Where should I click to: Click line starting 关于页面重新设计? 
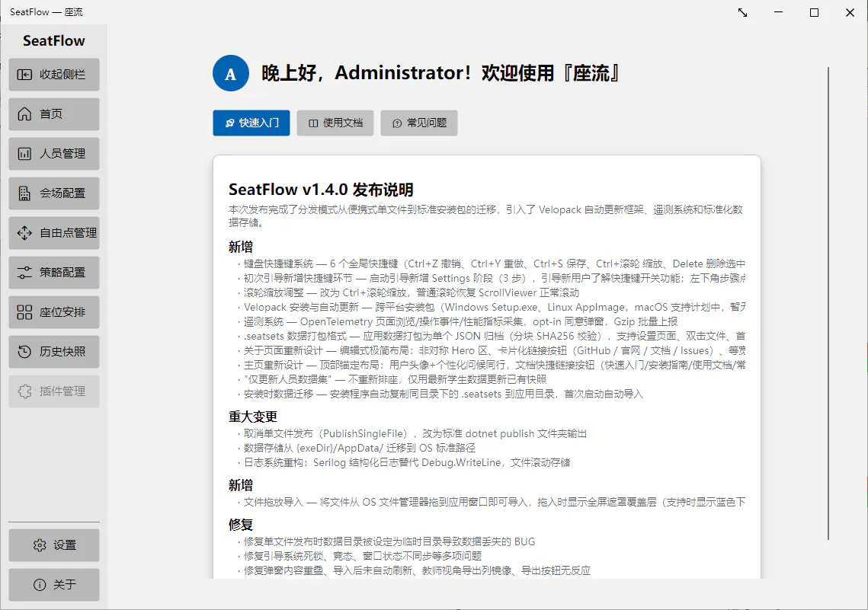coord(492,350)
